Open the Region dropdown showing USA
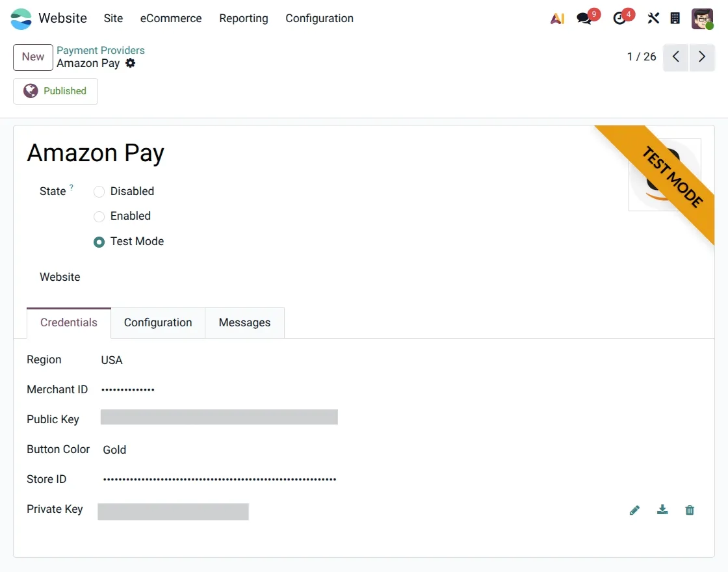The image size is (728, 572). click(111, 360)
